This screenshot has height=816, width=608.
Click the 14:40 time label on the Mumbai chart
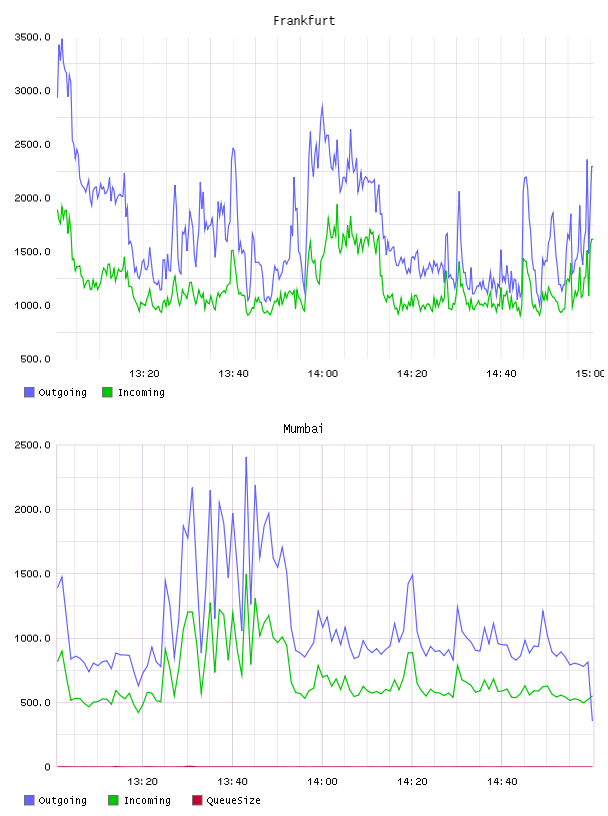click(502, 782)
